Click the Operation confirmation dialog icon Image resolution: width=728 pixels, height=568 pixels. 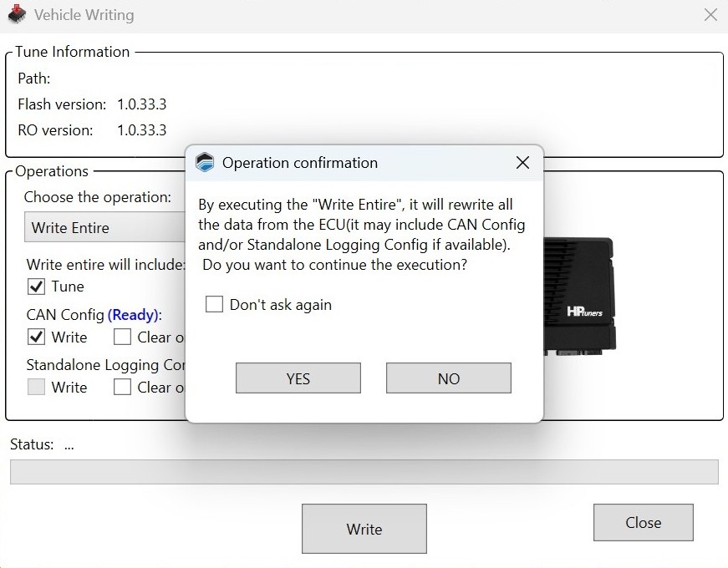point(205,163)
